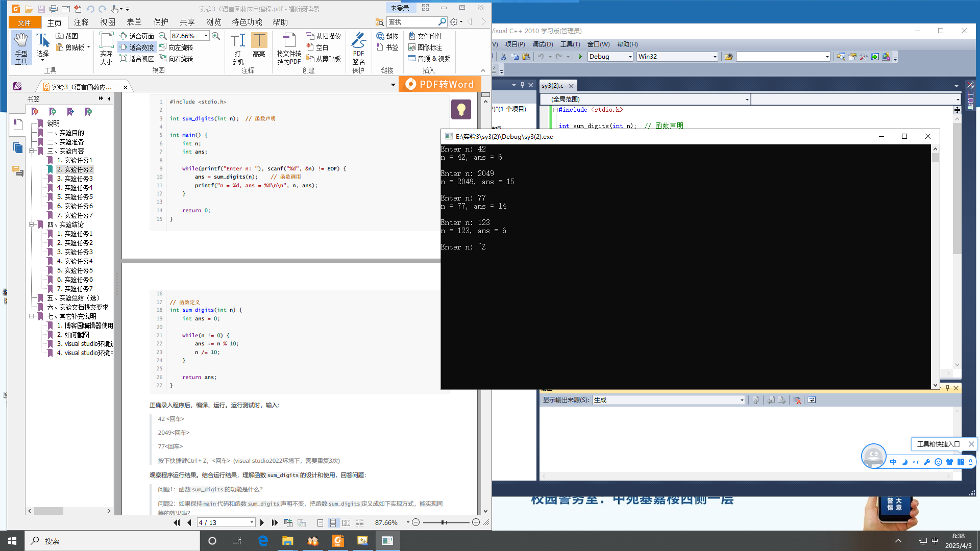
Task: Click the Rotate Left (向左旋转) icon
Action: point(163,47)
